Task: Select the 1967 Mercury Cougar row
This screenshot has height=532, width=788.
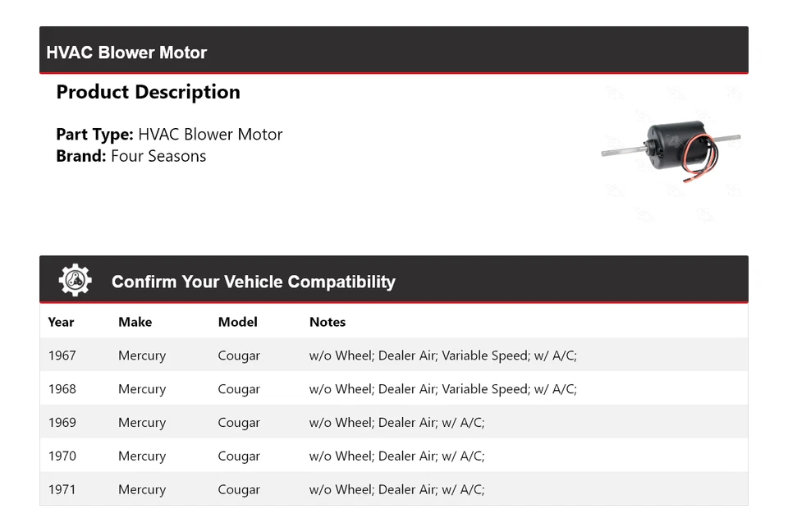Action: (x=393, y=355)
